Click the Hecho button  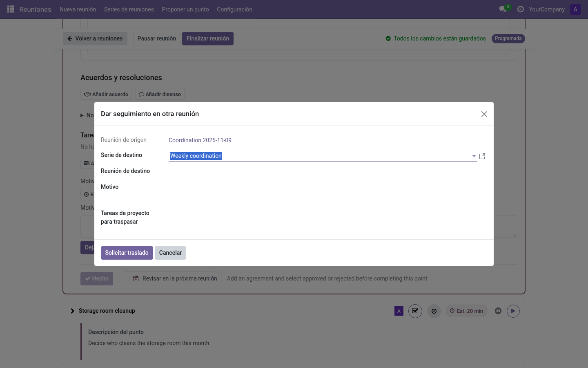pos(97,278)
